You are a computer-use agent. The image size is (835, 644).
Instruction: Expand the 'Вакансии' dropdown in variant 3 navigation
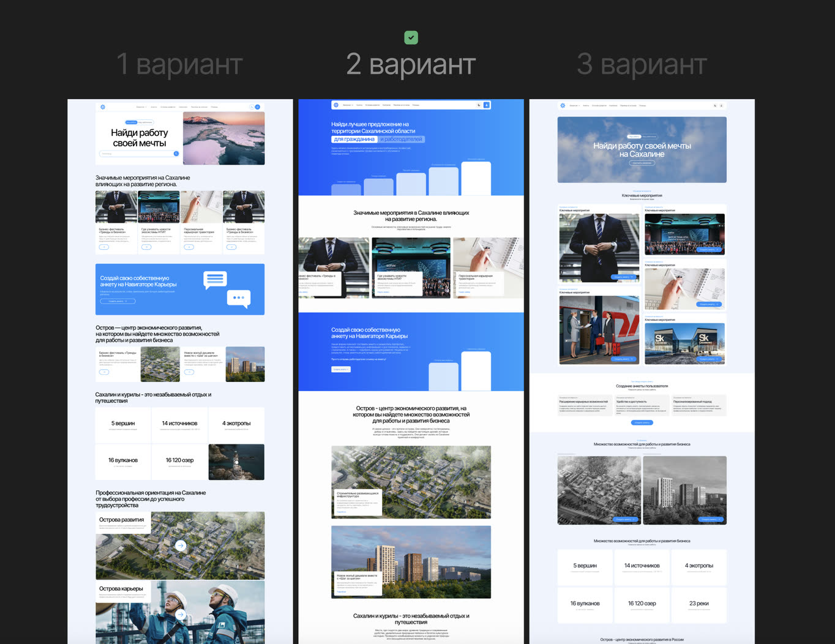click(575, 105)
